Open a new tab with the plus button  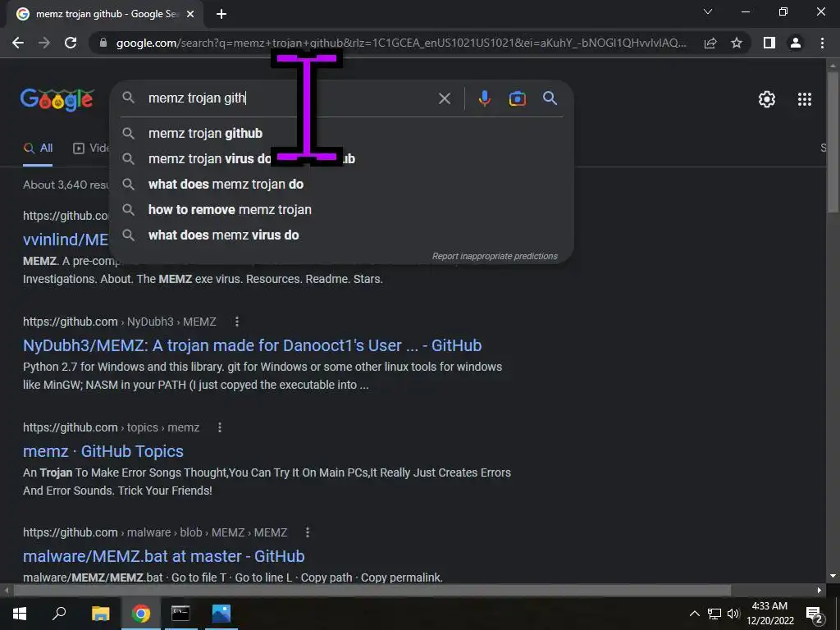(x=221, y=15)
